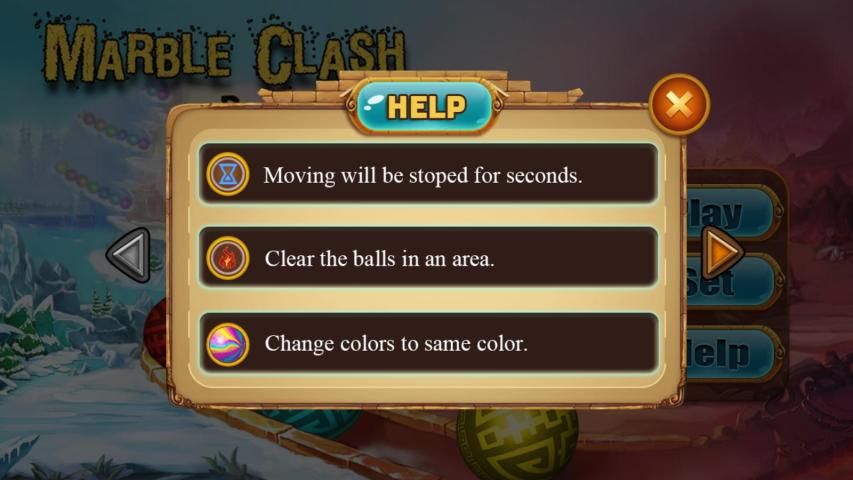Close the Help dialog with orange X
This screenshot has height=480, width=853.
679,104
